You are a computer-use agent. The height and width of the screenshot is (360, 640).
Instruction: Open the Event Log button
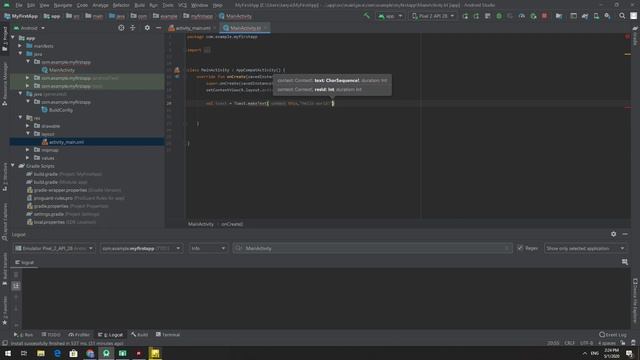tap(612, 334)
